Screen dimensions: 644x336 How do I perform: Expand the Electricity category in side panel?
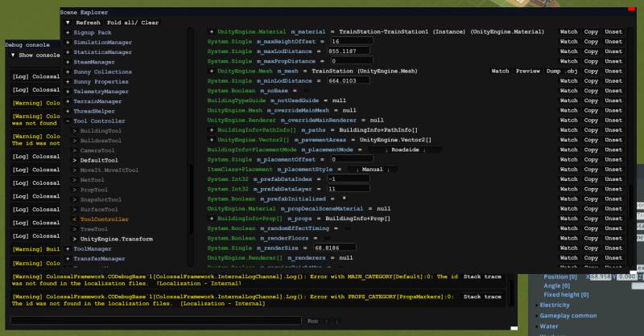point(555,305)
